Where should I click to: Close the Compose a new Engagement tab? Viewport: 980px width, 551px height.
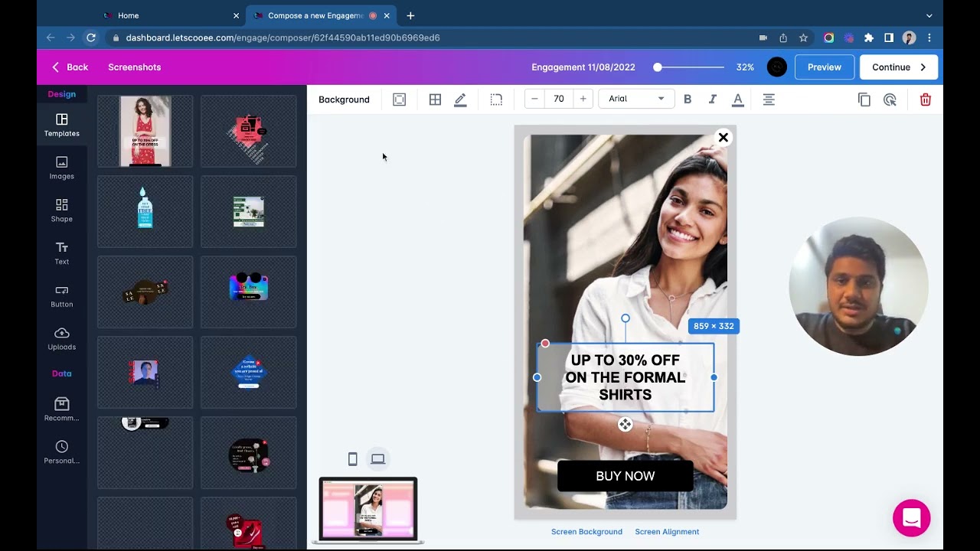(x=387, y=15)
